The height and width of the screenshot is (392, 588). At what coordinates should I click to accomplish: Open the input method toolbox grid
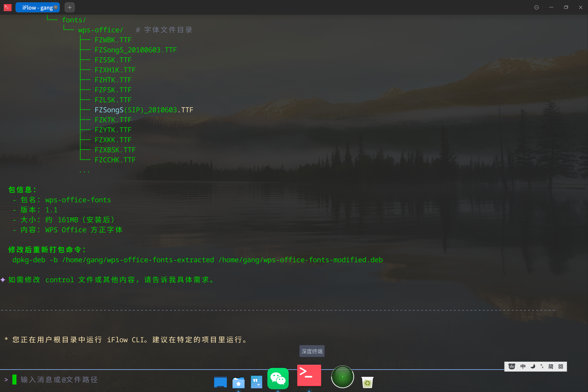[561, 367]
